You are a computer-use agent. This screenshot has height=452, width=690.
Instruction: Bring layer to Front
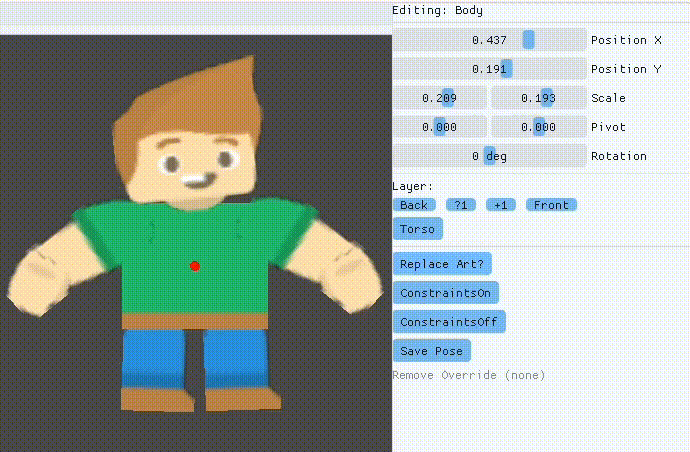551,205
